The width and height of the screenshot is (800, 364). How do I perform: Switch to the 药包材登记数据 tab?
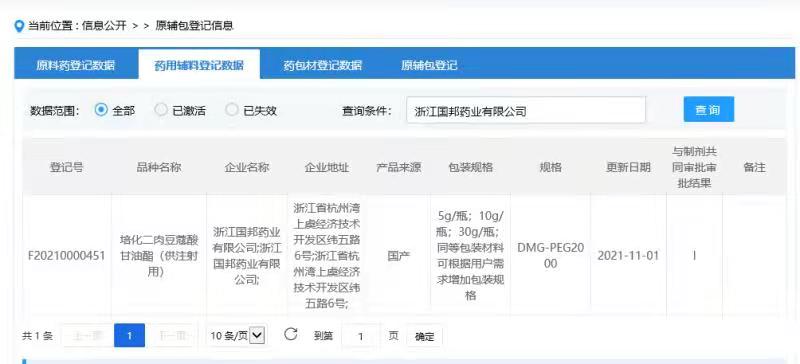[x=322, y=65]
